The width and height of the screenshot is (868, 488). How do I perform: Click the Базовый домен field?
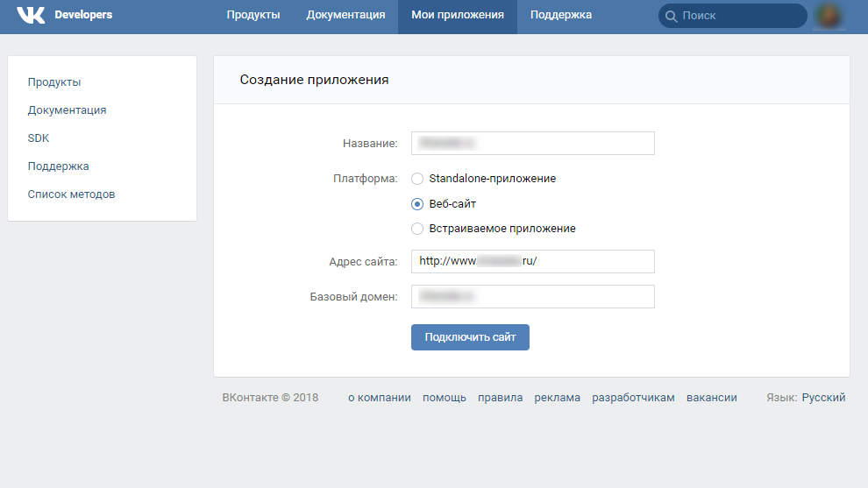pyautogui.click(x=533, y=297)
